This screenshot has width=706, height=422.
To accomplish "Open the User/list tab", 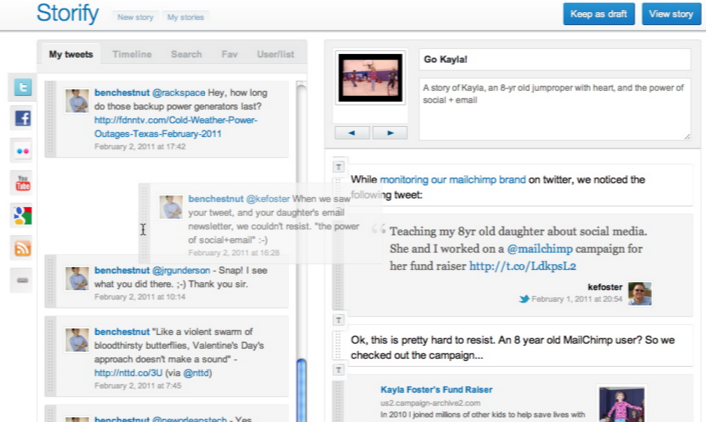I will (274, 54).
